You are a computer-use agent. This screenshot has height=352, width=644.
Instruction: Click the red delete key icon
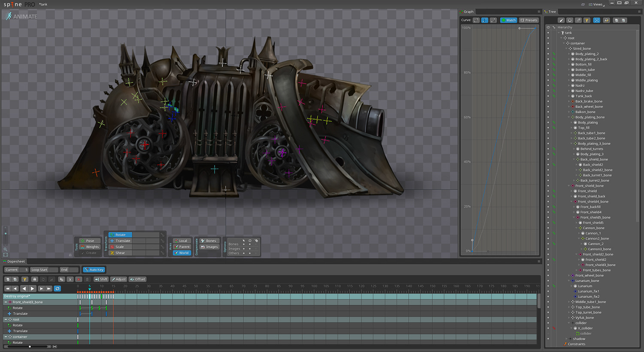pos(79,280)
